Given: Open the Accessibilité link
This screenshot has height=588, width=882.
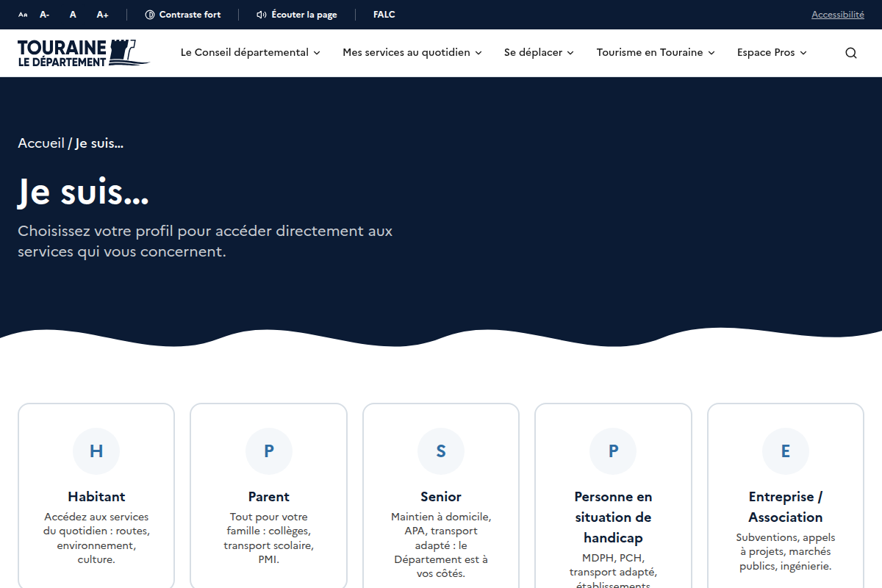Looking at the screenshot, I should pyautogui.click(x=838, y=15).
